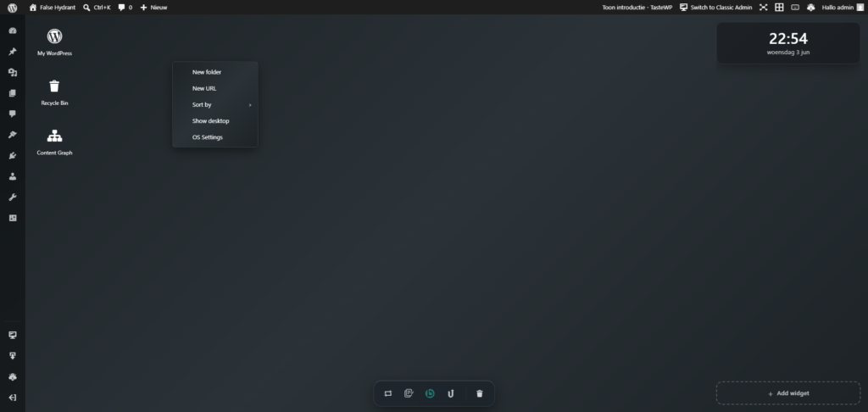The width and height of the screenshot is (868, 412).
Task: Collapse menu via sidebar arrow icon
Action: 13,398
